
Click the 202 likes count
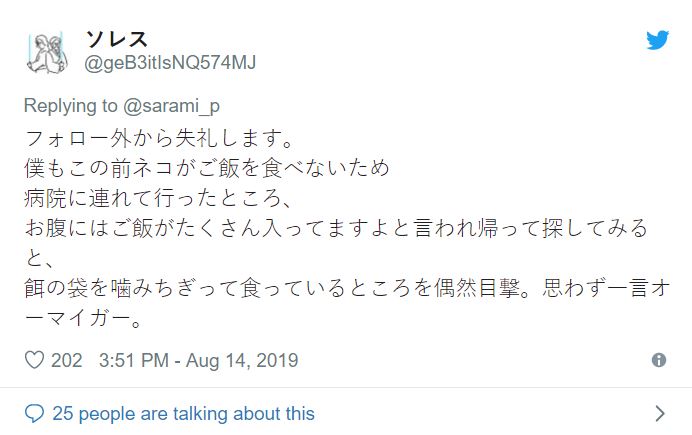click(x=67, y=360)
